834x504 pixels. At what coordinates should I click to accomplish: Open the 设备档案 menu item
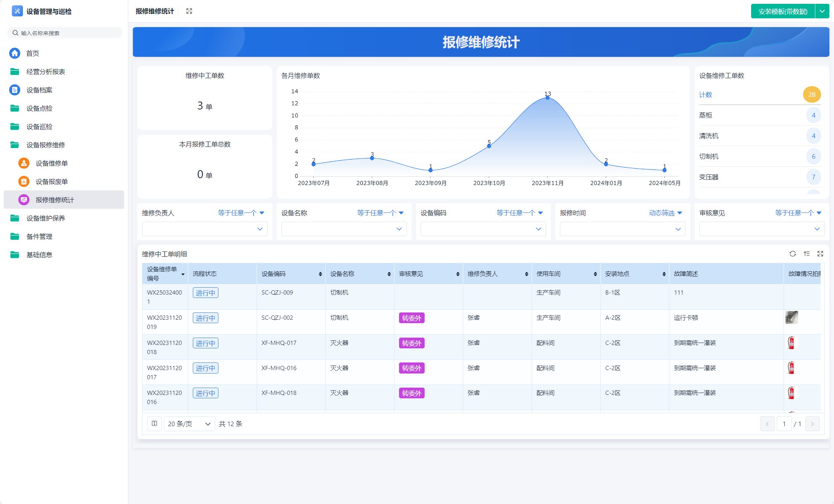pos(39,90)
